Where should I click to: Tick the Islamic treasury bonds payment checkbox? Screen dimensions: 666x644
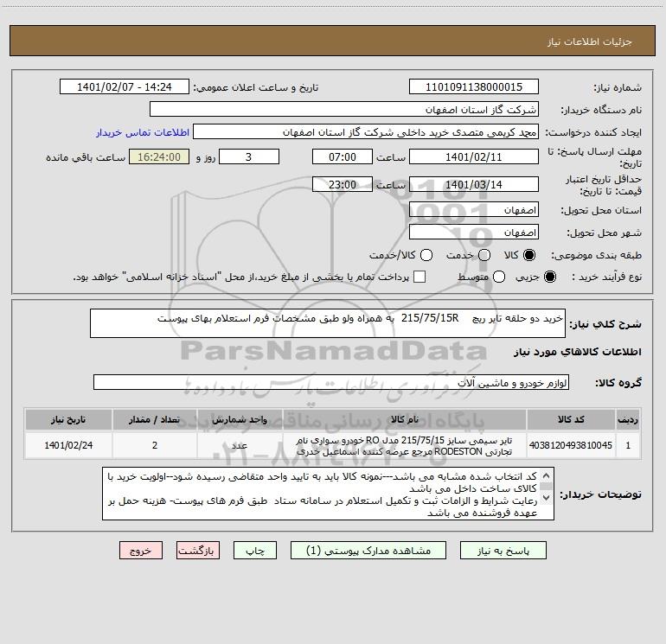click(419, 277)
